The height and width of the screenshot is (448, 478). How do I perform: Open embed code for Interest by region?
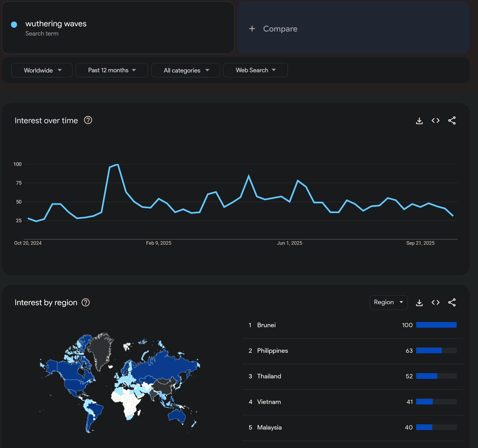point(435,303)
